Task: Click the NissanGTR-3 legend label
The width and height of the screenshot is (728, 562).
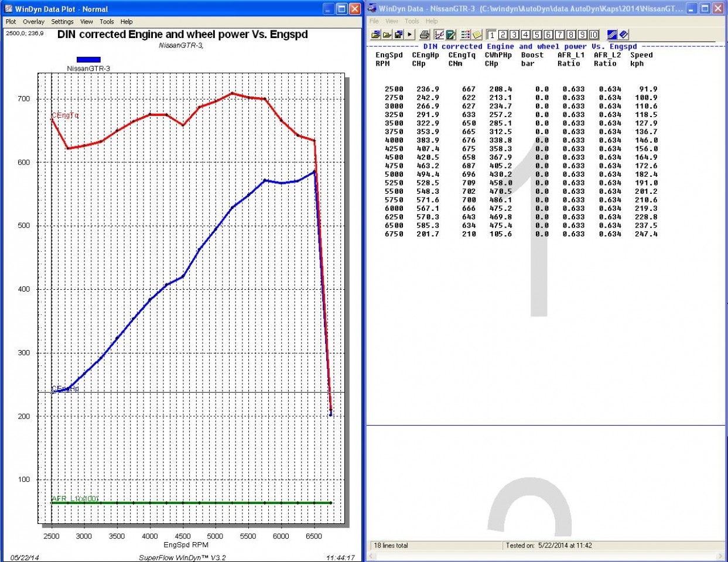Action: 88,68
